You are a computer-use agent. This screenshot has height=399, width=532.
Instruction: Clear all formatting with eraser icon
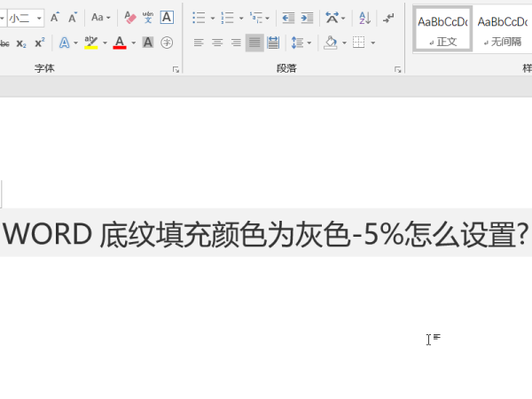[129, 18]
